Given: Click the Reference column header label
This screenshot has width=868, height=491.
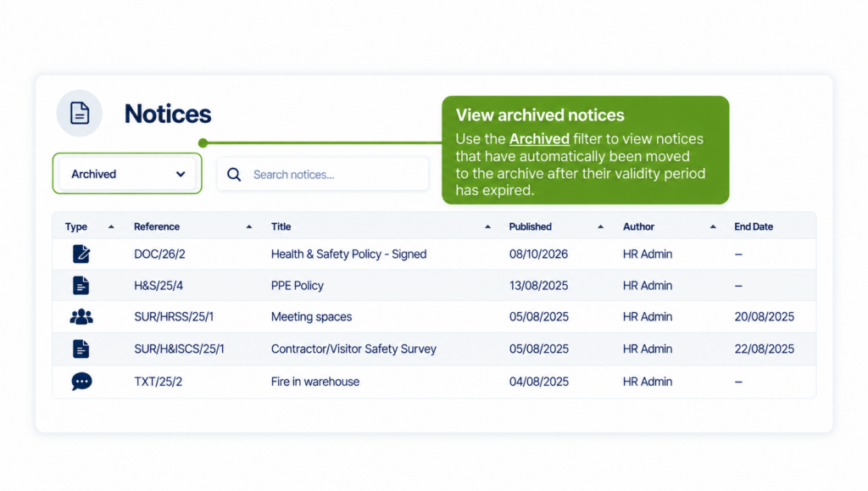Looking at the screenshot, I should click(x=157, y=226).
